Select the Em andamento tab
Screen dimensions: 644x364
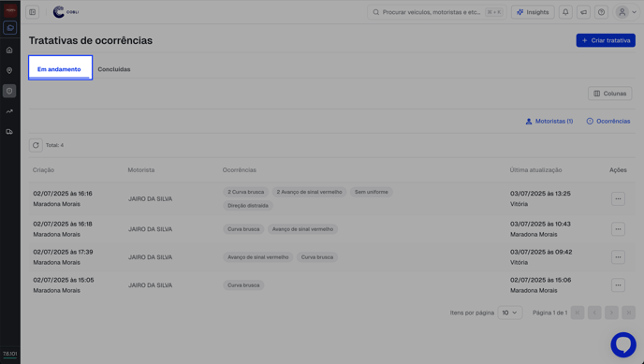click(x=59, y=69)
